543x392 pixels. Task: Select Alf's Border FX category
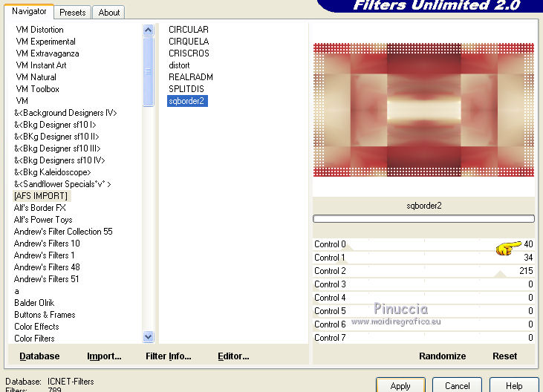click(40, 208)
